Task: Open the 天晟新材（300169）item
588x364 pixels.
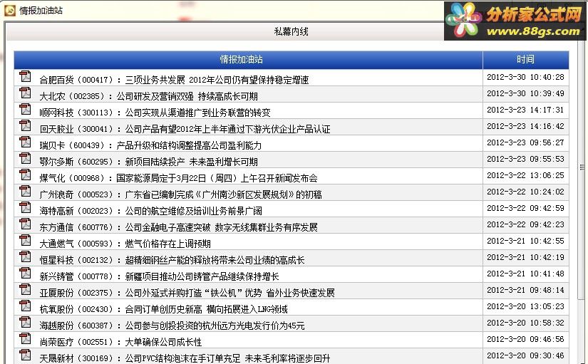Action: [x=185, y=358]
